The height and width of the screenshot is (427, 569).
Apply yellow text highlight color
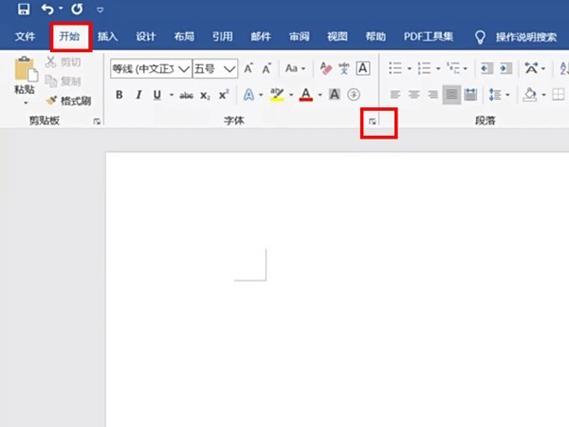point(277,95)
